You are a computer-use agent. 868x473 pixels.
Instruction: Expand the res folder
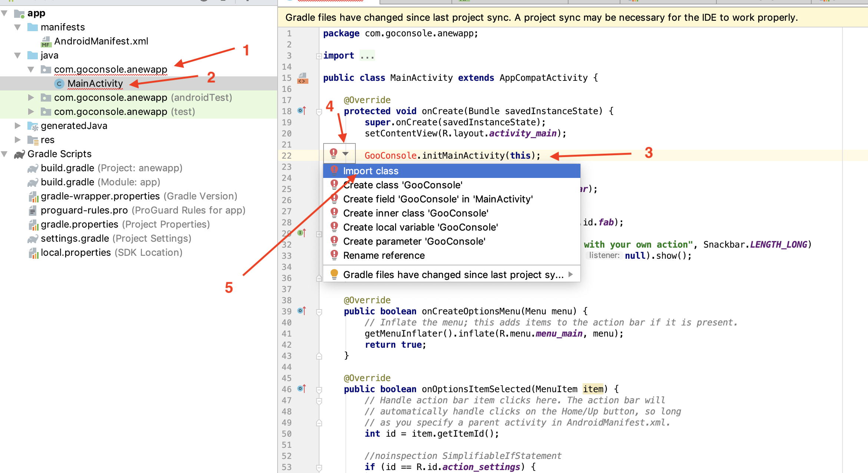pos(17,140)
